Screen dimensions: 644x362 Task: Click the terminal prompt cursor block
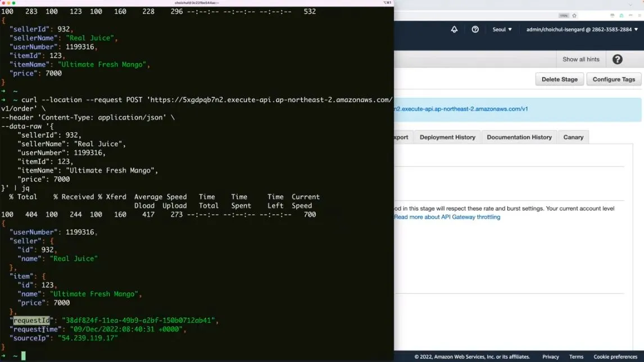click(x=24, y=356)
